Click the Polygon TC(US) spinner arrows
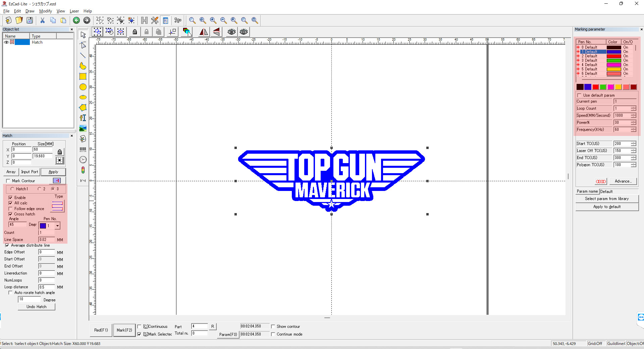 coord(633,165)
